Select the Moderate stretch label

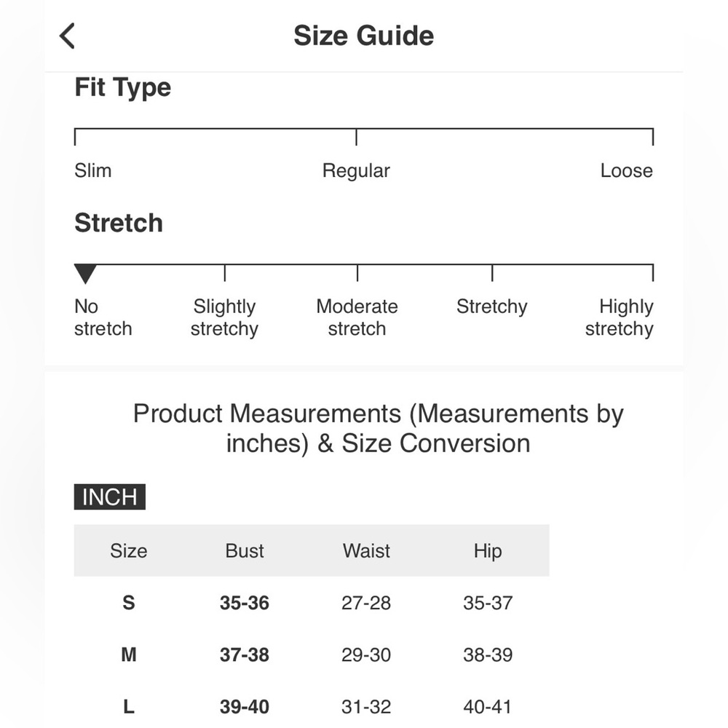tap(357, 317)
